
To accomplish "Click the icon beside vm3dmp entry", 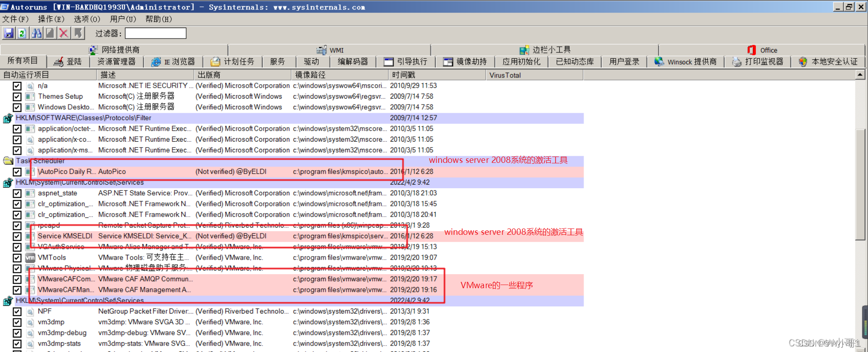I will [30, 323].
